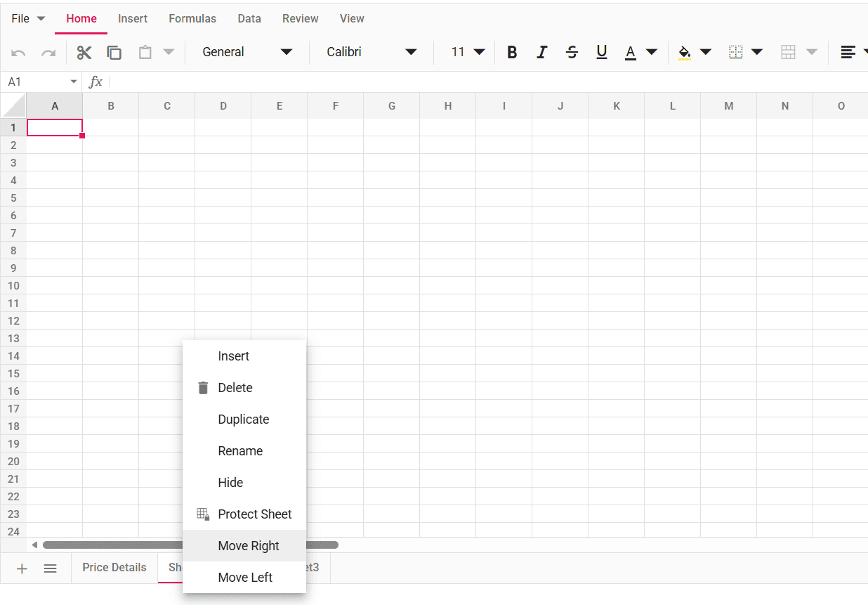Switch to the Insert ribbon tab
868x605 pixels.
pyautogui.click(x=133, y=18)
